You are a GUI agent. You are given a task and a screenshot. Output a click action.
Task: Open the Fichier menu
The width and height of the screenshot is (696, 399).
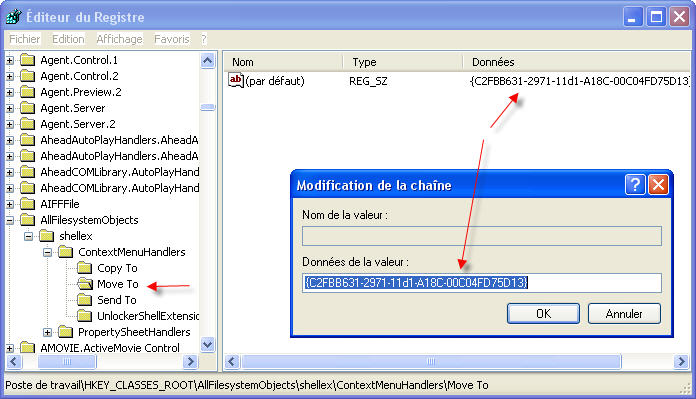point(24,39)
